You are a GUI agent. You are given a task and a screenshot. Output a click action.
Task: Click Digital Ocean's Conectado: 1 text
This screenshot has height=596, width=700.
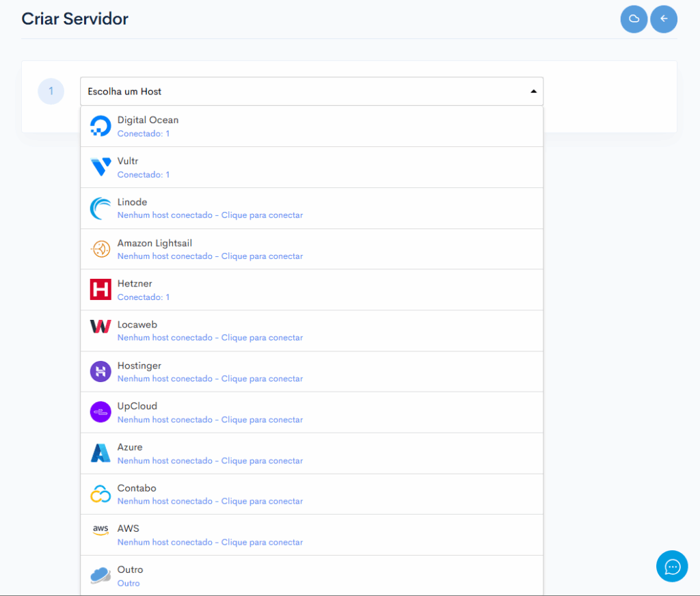[x=144, y=133]
